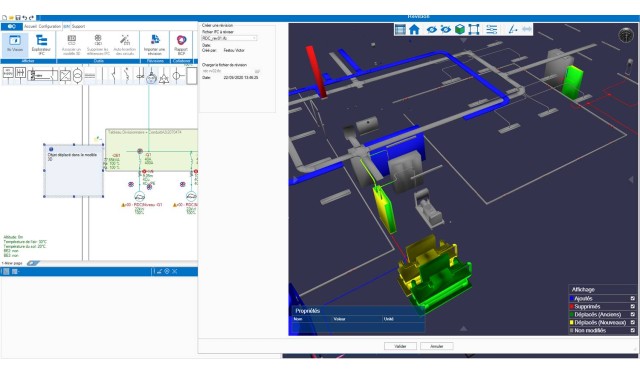Click the Undo arrow icon
640x375 pixels.
click(x=24, y=18)
